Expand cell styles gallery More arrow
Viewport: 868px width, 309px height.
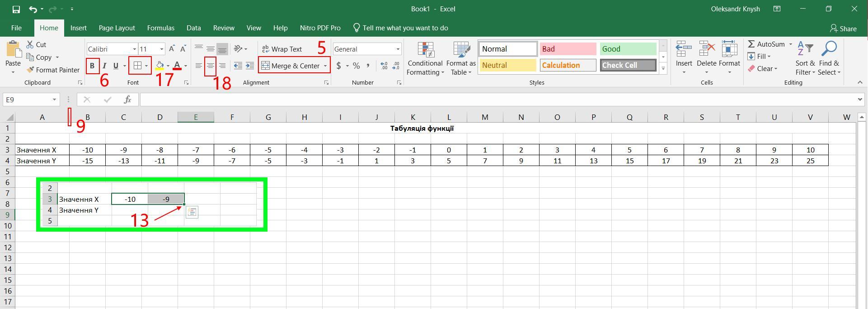[x=663, y=69]
